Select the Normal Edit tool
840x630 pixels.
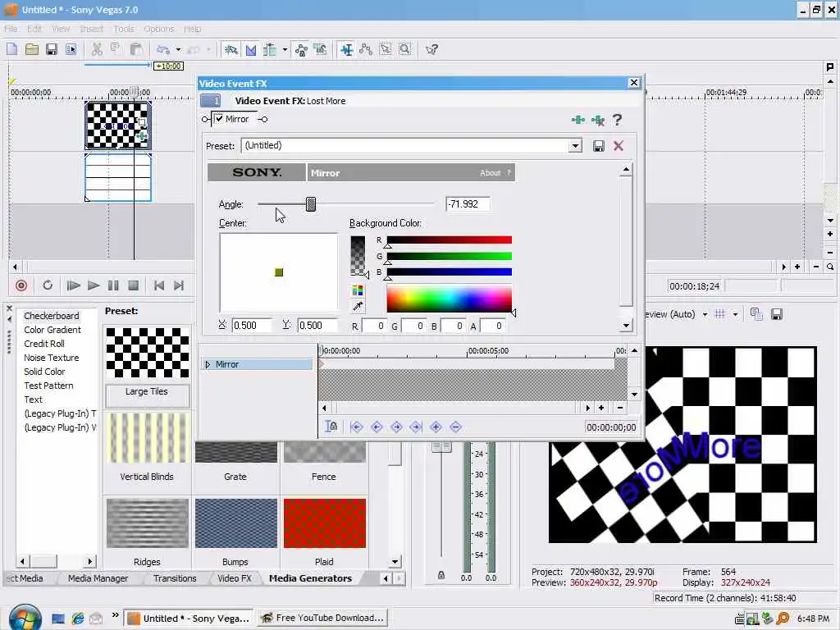[347, 50]
